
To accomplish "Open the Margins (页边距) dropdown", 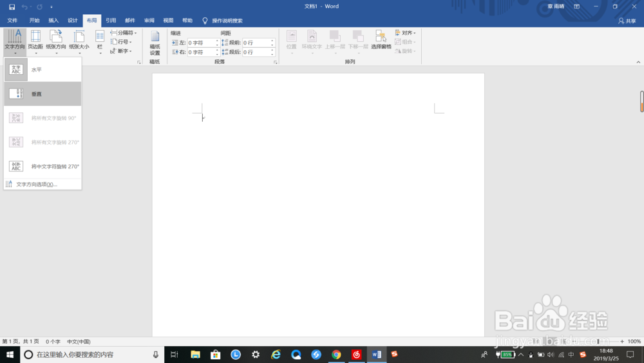I will point(35,42).
